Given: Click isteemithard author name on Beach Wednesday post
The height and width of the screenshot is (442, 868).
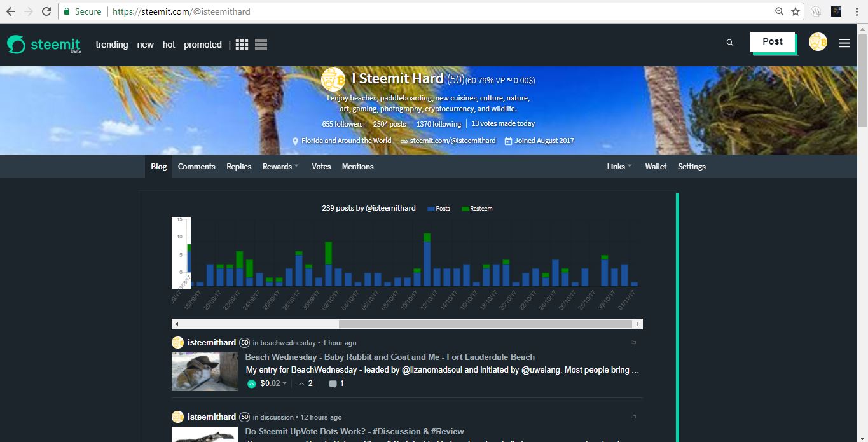Looking at the screenshot, I should 212,342.
